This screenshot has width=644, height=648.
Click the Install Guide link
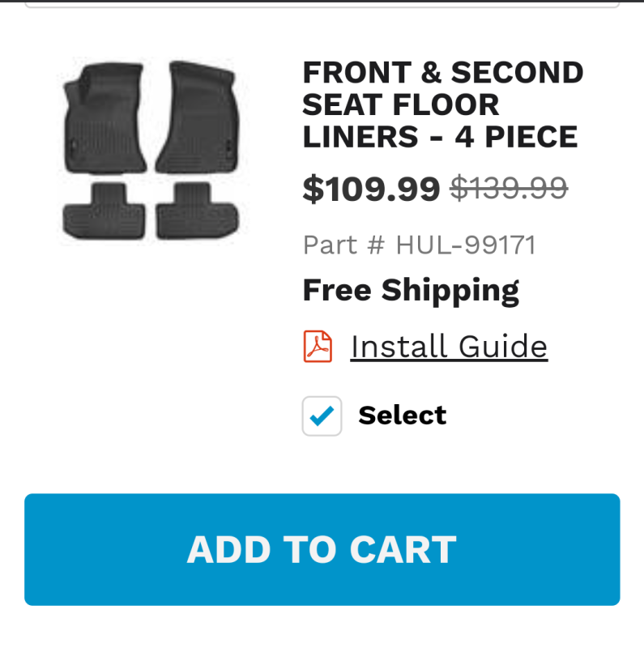click(x=449, y=347)
